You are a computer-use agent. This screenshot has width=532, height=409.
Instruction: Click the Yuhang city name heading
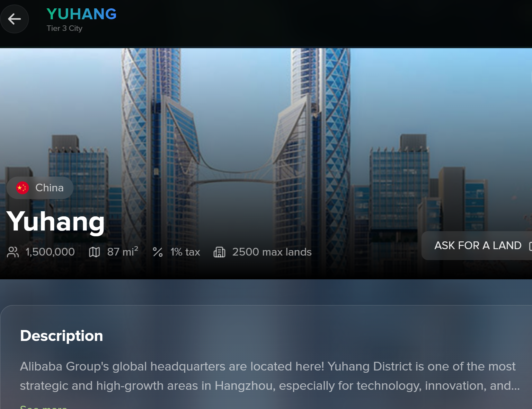click(x=56, y=222)
